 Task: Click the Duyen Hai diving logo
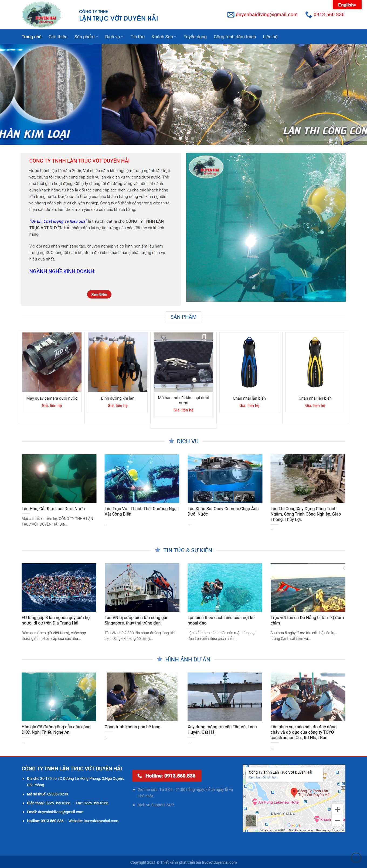[42, 15]
